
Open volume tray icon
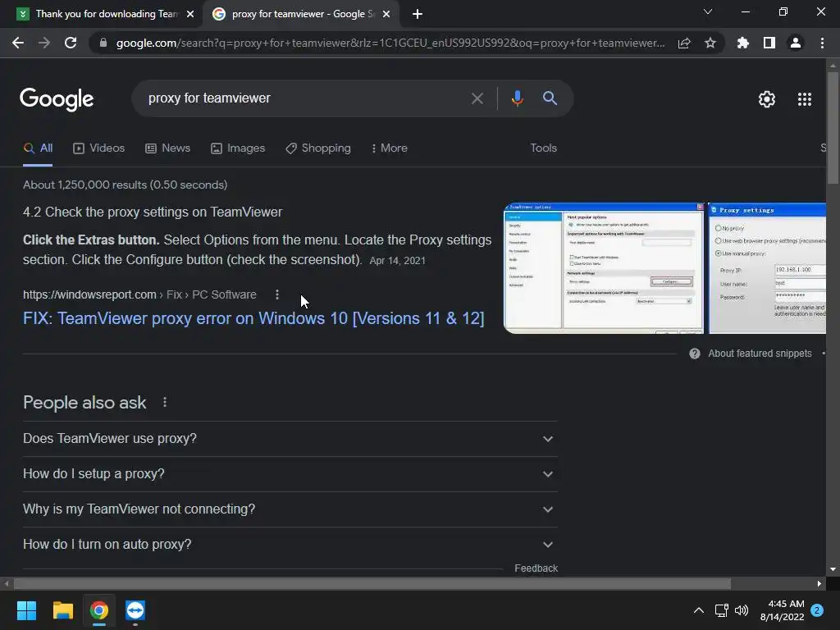742,610
